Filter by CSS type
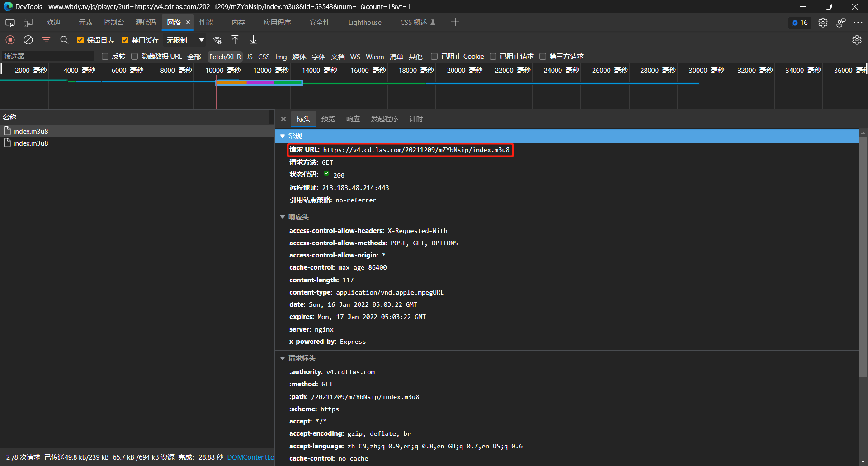 pos(264,57)
